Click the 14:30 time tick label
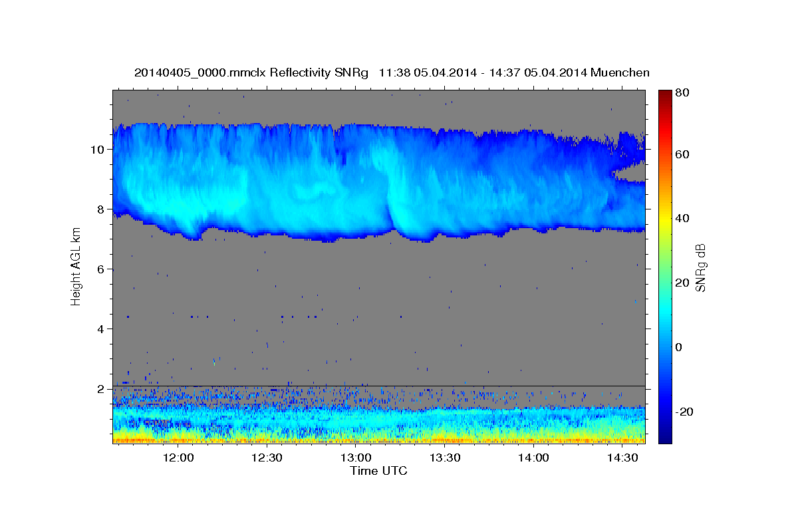Viewport: 798px width, 532px height. tap(622, 458)
